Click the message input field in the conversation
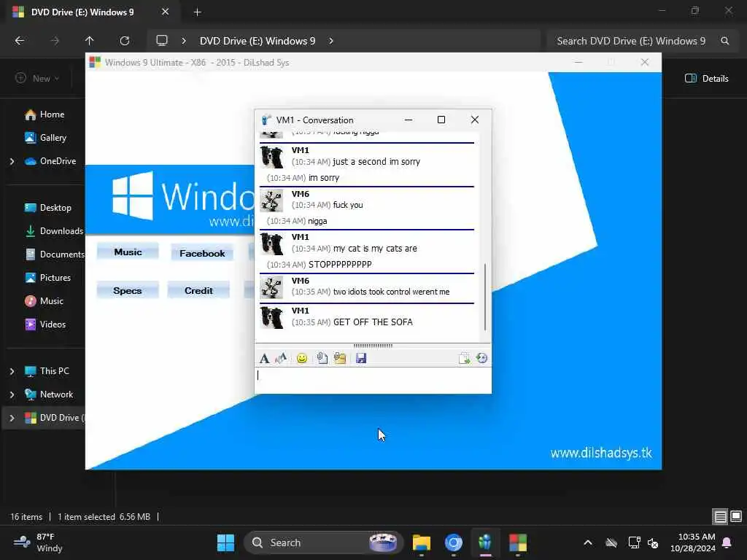Image resolution: width=747 pixels, height=560 pixels. point(373,380)
